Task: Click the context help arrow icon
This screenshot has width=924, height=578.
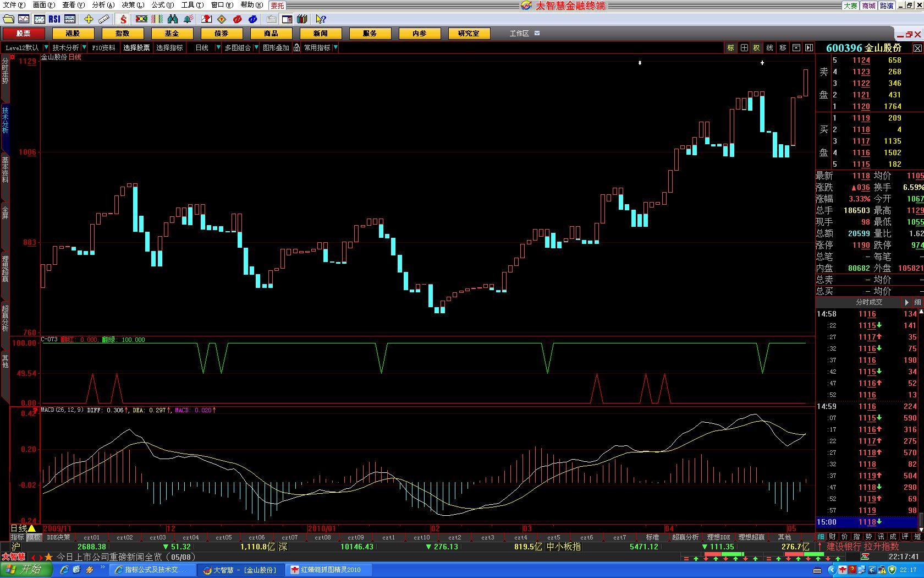Action: click(321, 19)
